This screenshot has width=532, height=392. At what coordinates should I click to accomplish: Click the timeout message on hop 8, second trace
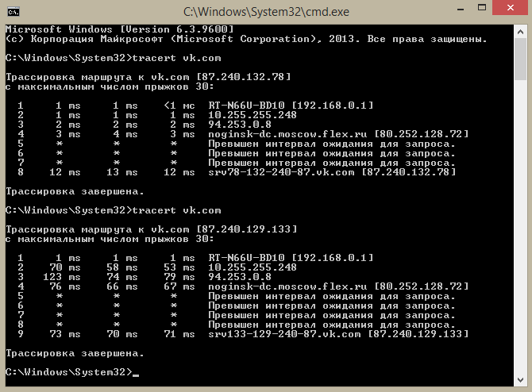[331, 325]
